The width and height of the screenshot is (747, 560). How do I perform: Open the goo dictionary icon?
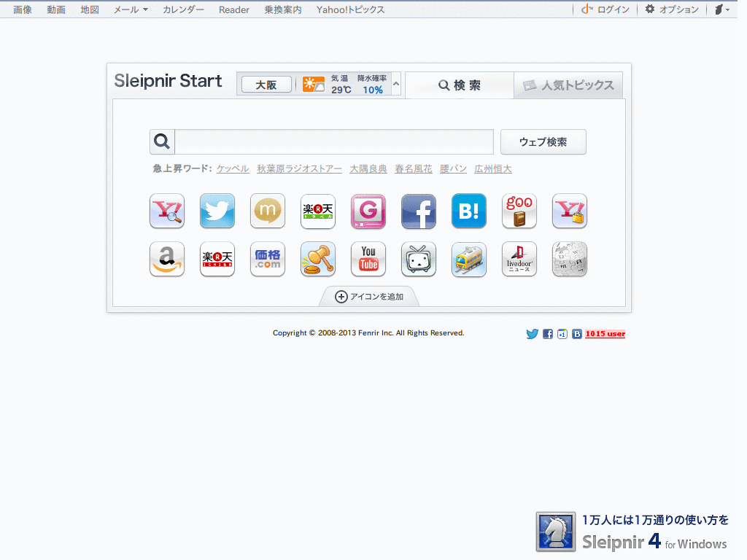(519, 211)
